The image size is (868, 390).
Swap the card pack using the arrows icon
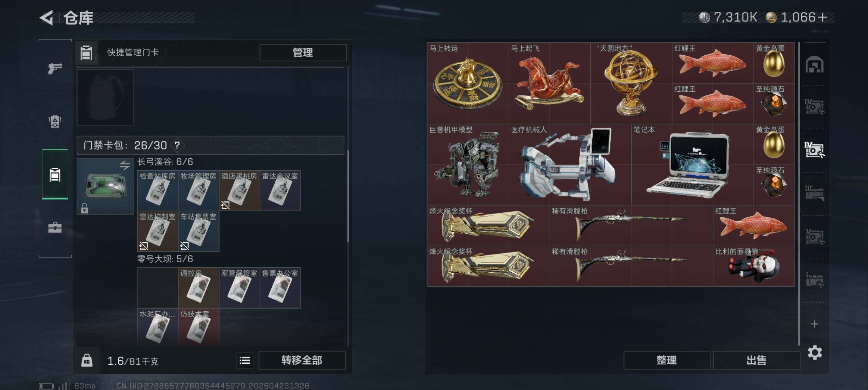[125, 165]
